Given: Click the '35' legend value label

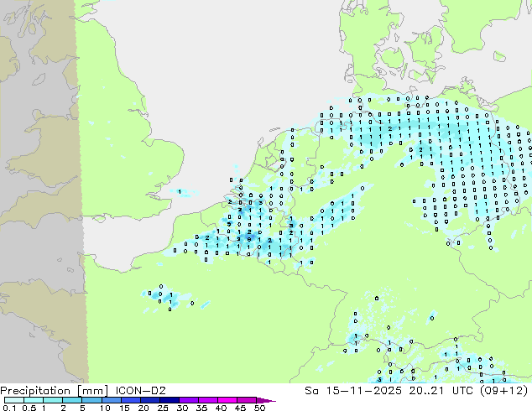Looking at the screenshot, I should pyautogui.click(x=201, y=408).
